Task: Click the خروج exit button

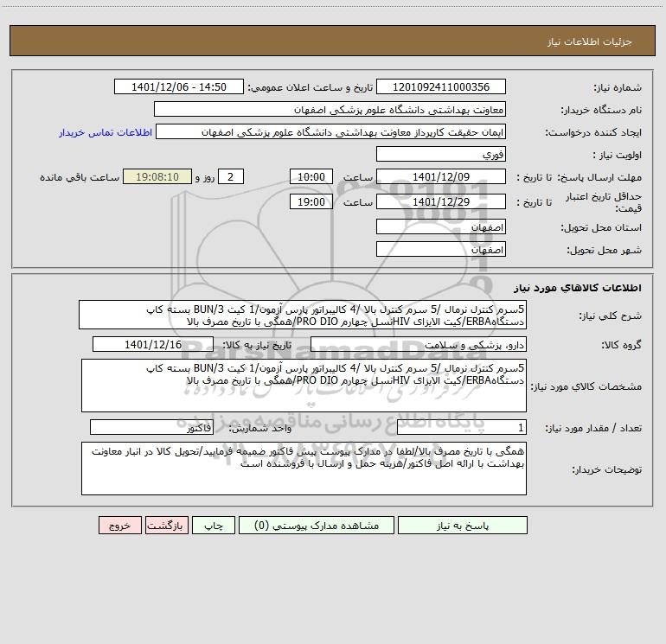Action: (119, 526)
